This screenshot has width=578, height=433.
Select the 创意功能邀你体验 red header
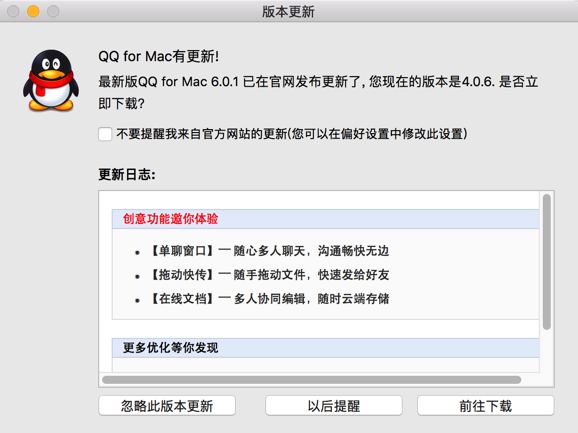click(170, 219)
